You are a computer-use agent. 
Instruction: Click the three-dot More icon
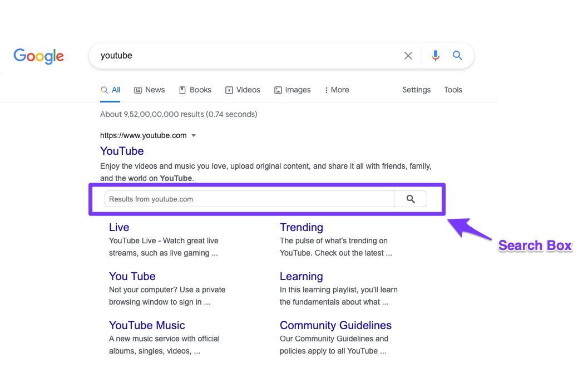point(325,90)
